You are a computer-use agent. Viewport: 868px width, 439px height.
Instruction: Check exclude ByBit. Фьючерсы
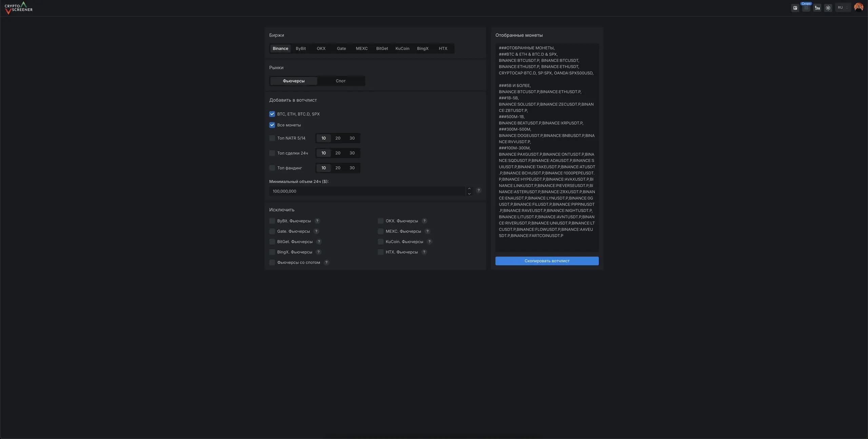pos(272,221)
